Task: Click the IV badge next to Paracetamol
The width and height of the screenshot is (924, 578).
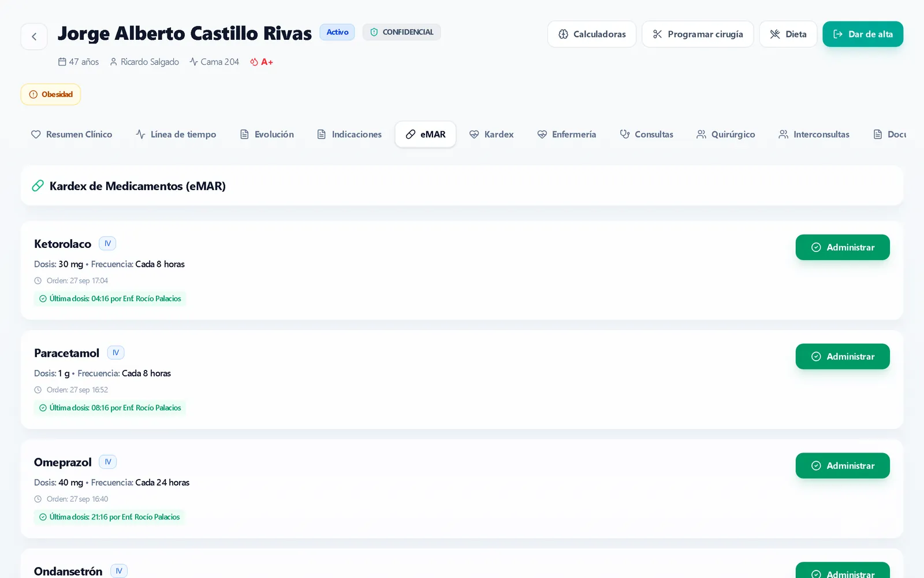Action: coord(115,353)
